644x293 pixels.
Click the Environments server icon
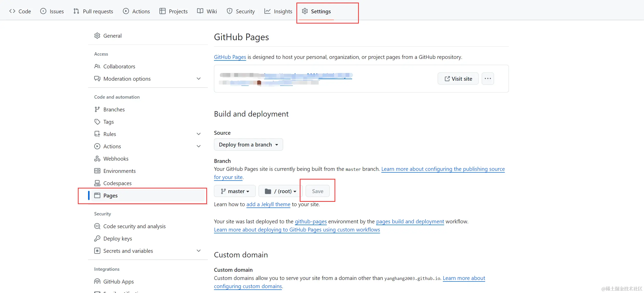click(x=97, y=171)
